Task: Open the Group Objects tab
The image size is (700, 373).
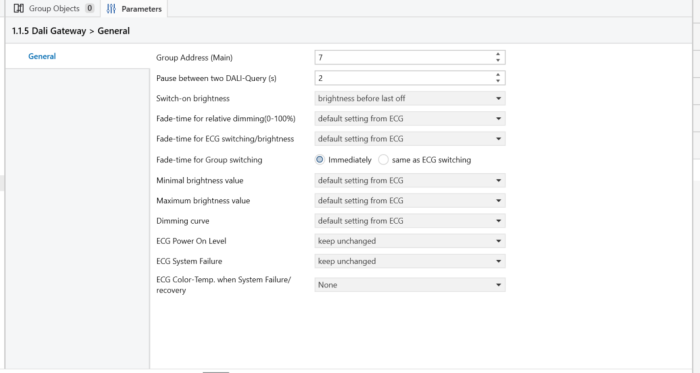Action: coord(54,8)
